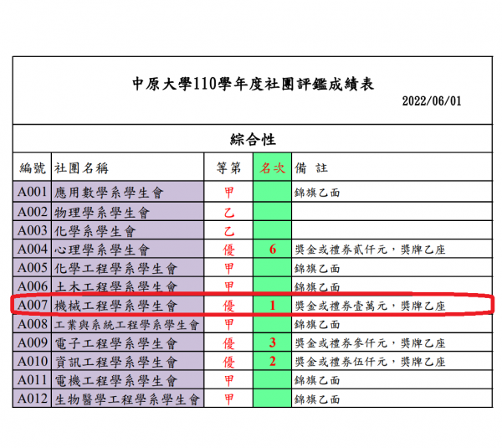Click the 乙 grade in row A002
502x448 pixels.
pyautogui.click(x=229, y=213)
